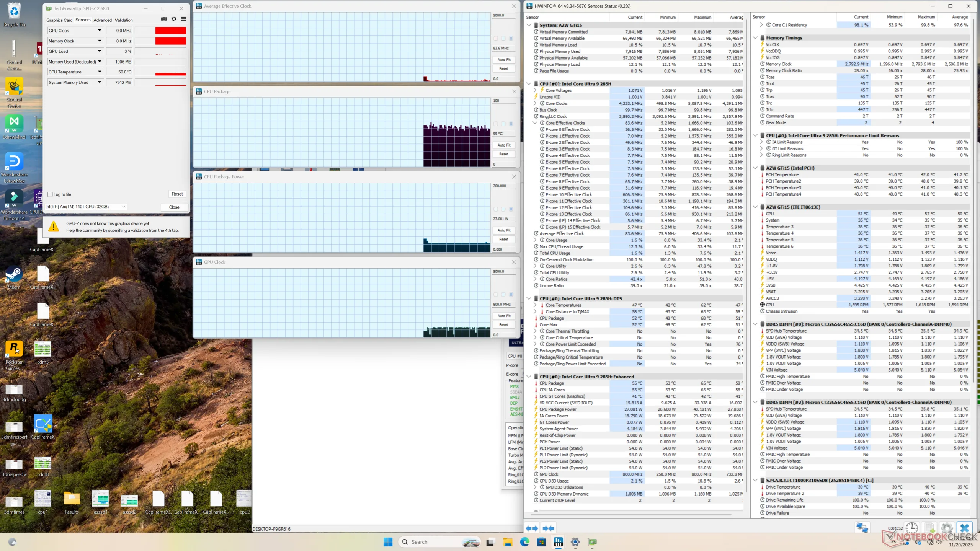Click HWiNFO collapse columns arrows icon
Screen dimensions: 980x551
[x=548, y=528]
